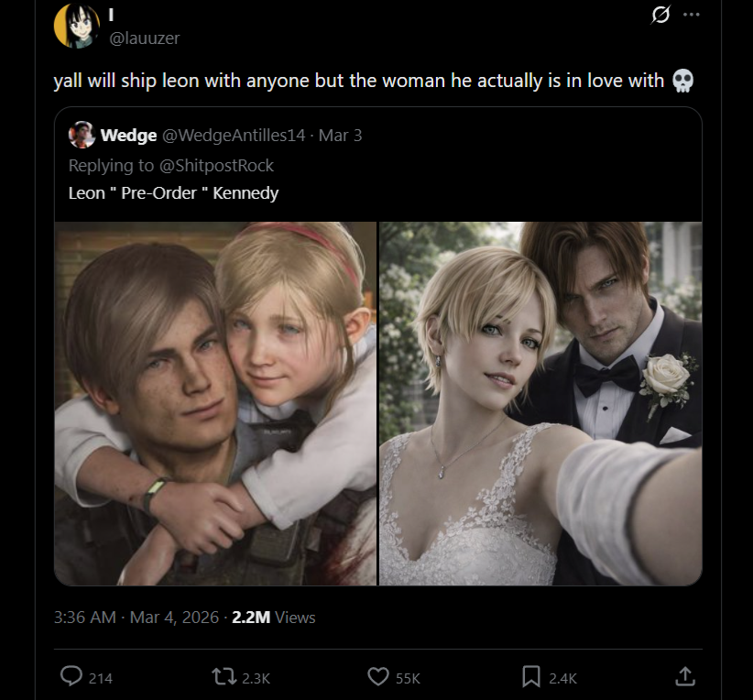Click the reply speech bubble icon
The width and height of the screenshot is (753, 700).
tap(71, 676)
